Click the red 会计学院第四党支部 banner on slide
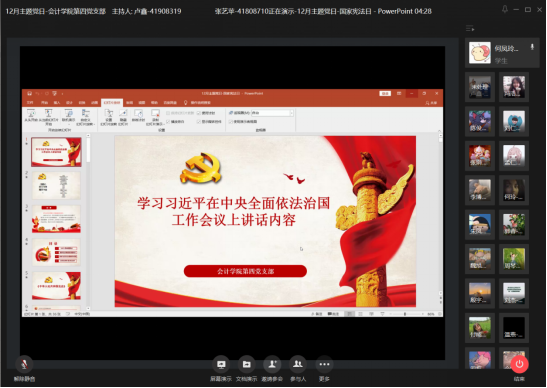Screen dimensions: 547x388 [x=245, y=271]
